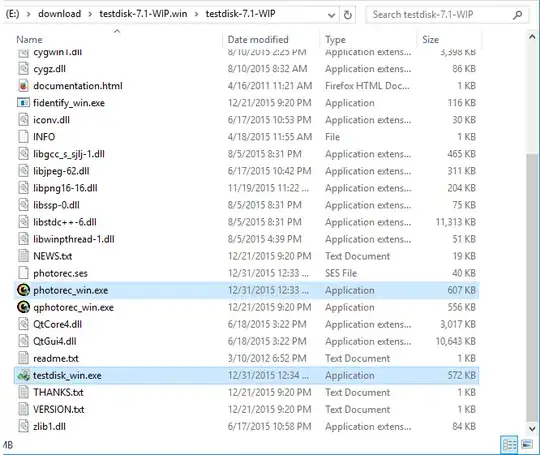Click the Firefox HTML Doc... type cell
This screenshot has width=540, height=455.
(x=367, y=86)
